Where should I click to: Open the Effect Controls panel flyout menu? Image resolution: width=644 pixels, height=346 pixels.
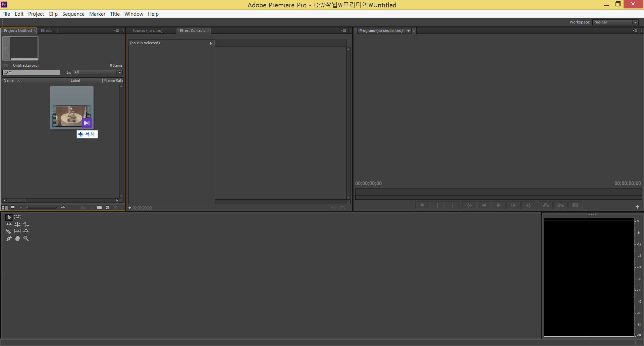pyautogui.click(x=343, y=31)
